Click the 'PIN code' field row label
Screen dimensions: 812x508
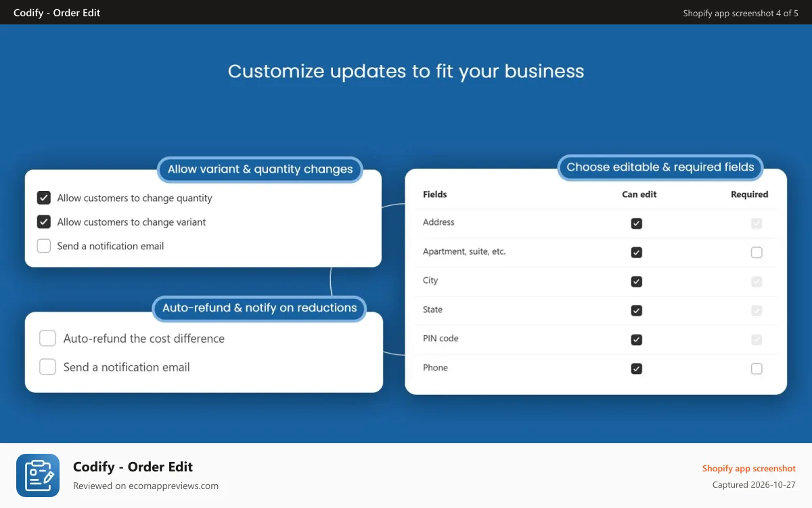point(441,339)
